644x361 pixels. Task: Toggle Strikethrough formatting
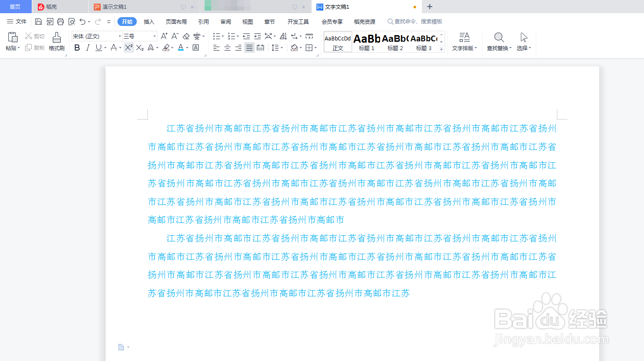coord(113,47)
